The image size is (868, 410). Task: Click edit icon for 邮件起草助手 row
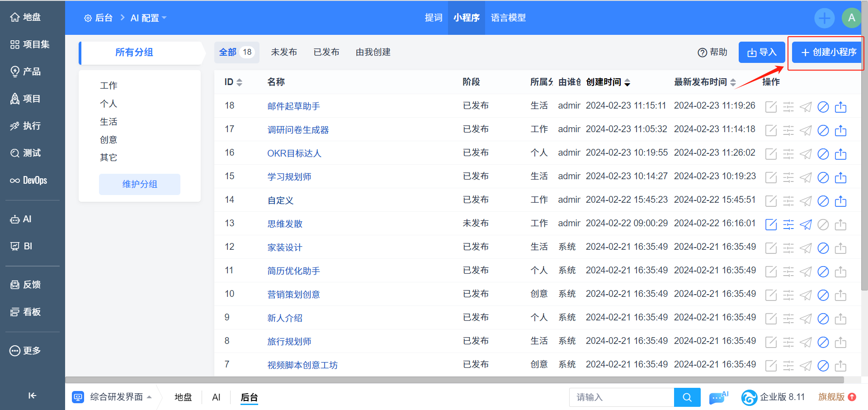point(771,107)
